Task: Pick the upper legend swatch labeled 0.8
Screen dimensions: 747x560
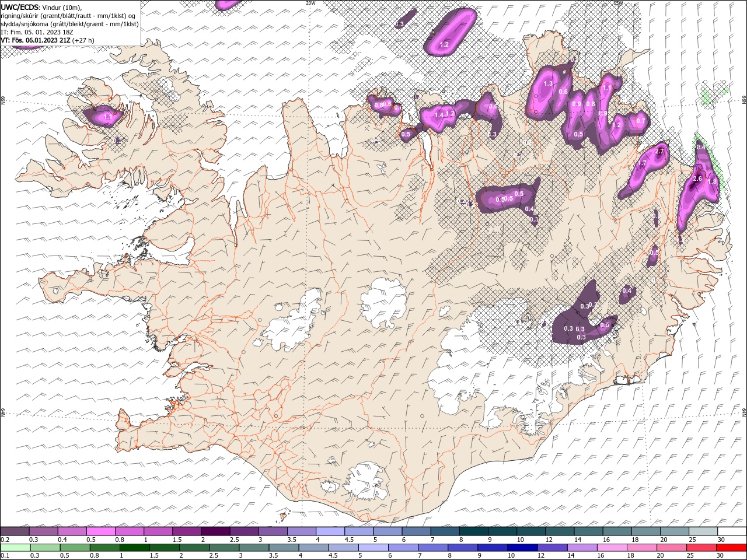Action: point(129,531)
